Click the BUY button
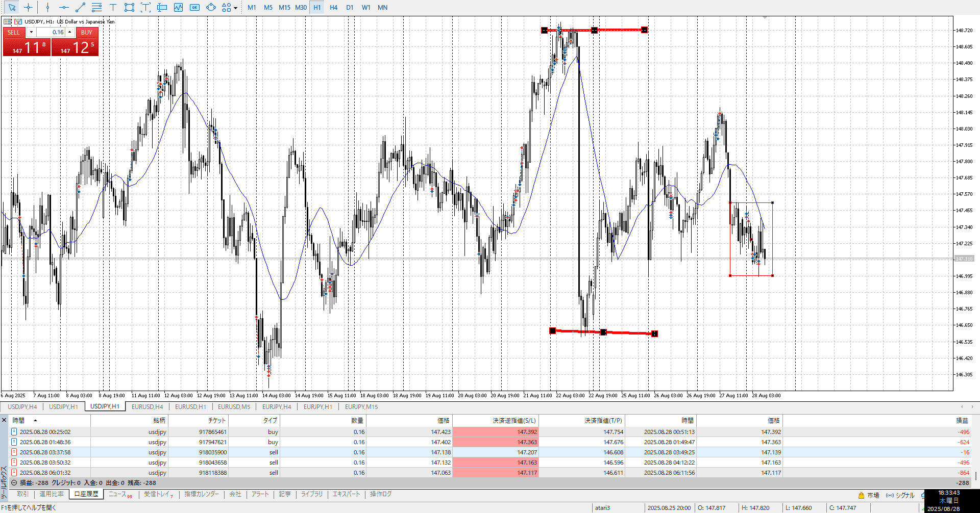Screen dimensions: 980x513 click(87, 32)
